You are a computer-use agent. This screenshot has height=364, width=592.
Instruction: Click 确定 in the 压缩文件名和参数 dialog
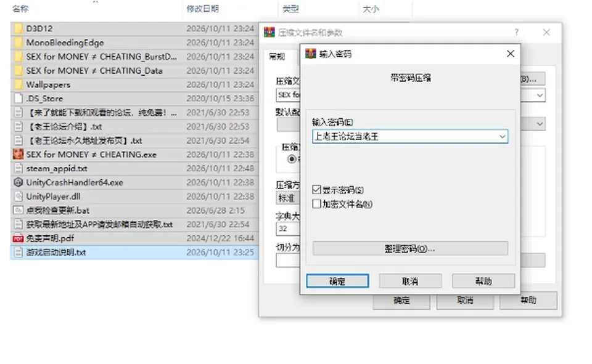pos(401,300)
